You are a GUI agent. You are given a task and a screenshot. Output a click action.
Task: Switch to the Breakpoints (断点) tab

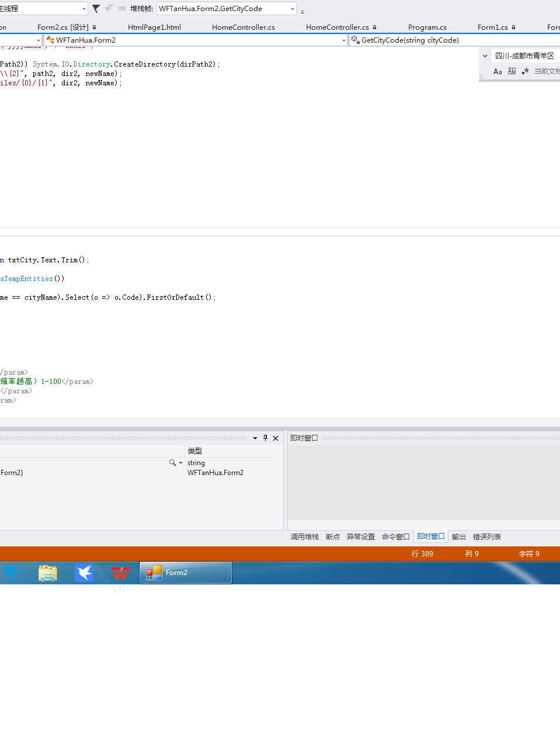pos(333,537)
